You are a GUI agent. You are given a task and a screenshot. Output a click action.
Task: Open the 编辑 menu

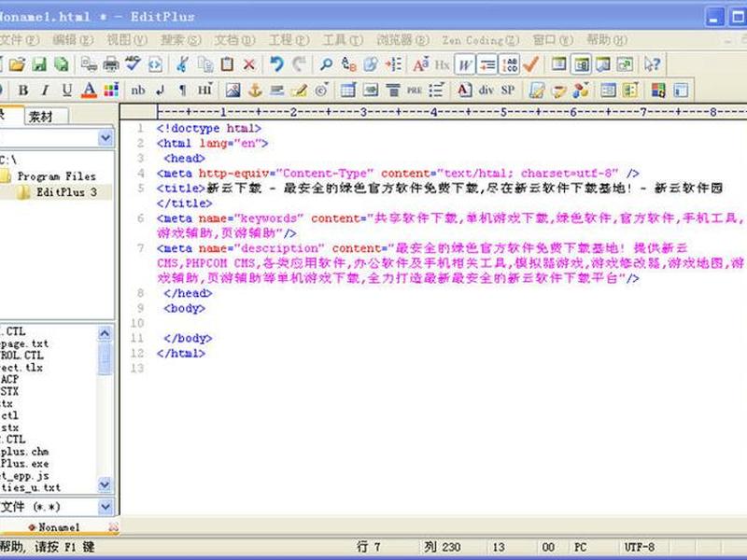tap(73, 40)
